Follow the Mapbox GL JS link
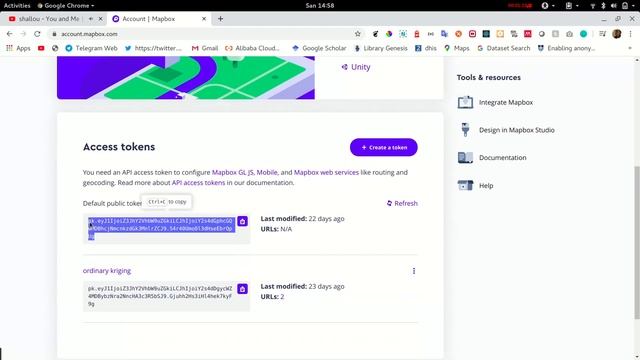The image size is (640, 360). tap(233, 172)
